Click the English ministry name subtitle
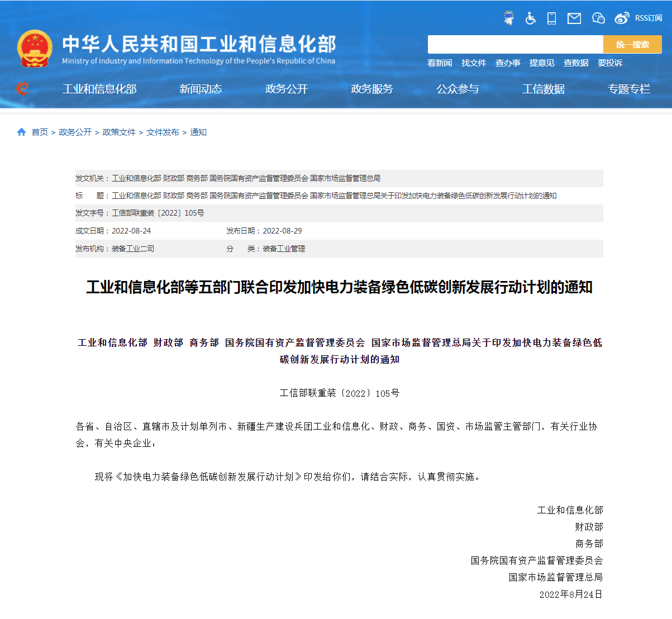Viewport: 672px width, 619px height. [199, 61]
